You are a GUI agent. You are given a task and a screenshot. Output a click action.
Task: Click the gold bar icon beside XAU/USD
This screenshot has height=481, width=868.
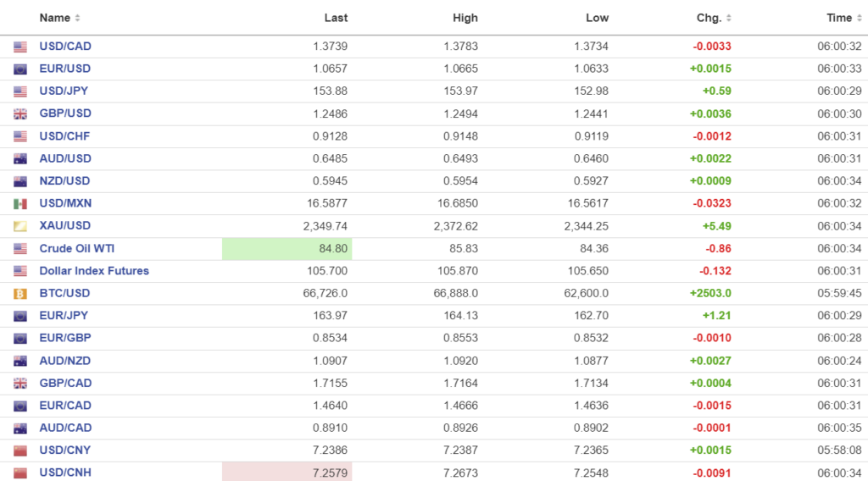20,226
